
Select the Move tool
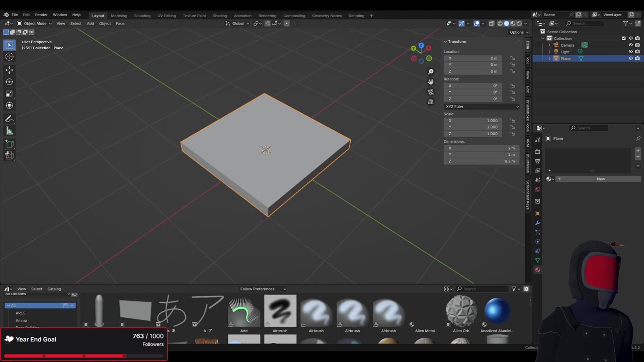tap(9, 70)
